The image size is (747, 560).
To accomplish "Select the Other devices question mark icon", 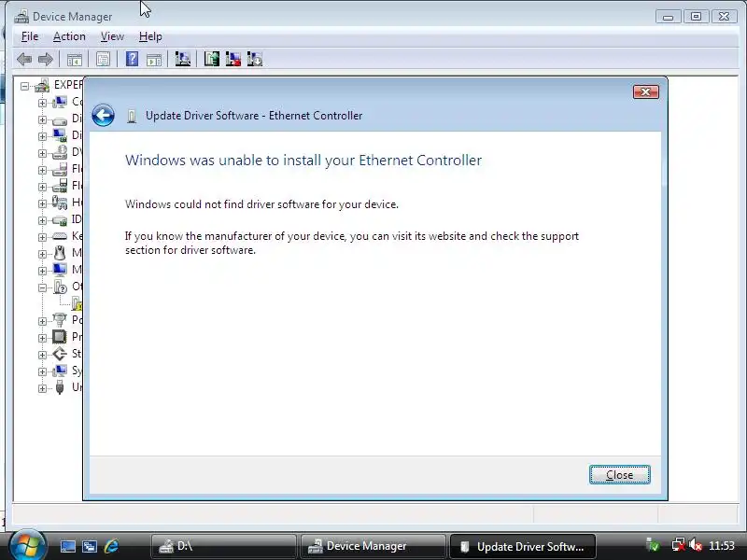I will click(60, 287).
